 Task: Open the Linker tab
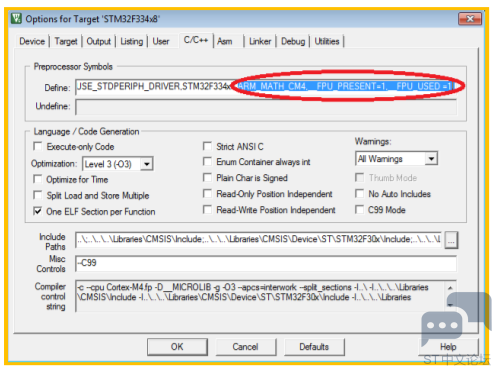(260, 41)
